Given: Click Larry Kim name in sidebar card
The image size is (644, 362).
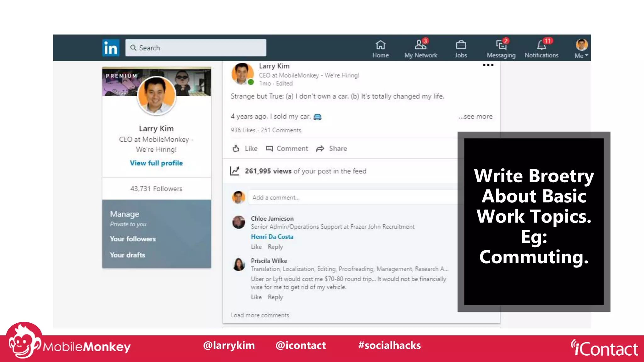Looking at the screenshot, I should pos(156,129).
